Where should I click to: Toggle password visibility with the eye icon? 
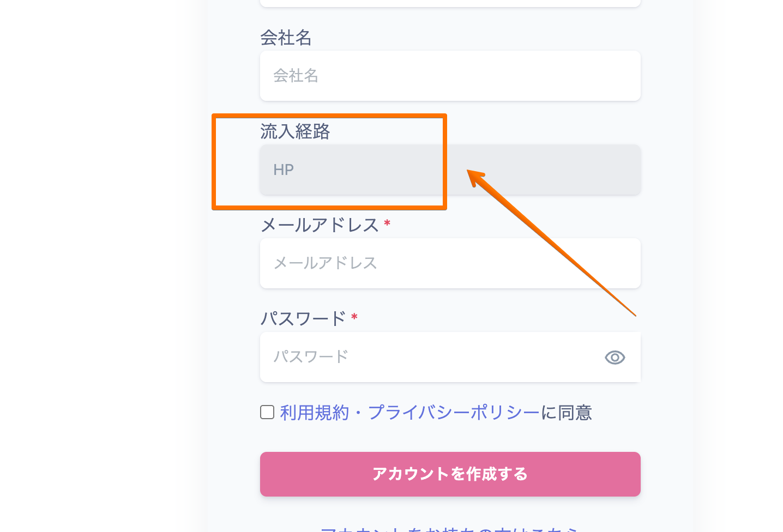615,358
